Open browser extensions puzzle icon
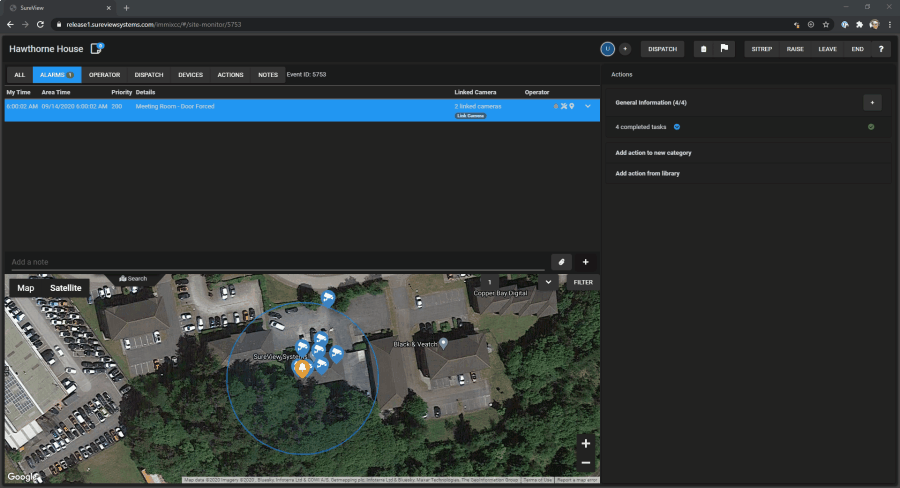The image size is (900, 488). coord(859,25)
